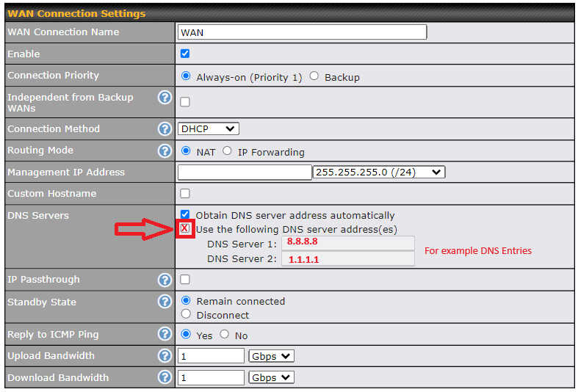Image resolution: width=578 pixels, height=392 pixels.
Task: Click the WAN Connection Name text field
Action: coord(302,32)
